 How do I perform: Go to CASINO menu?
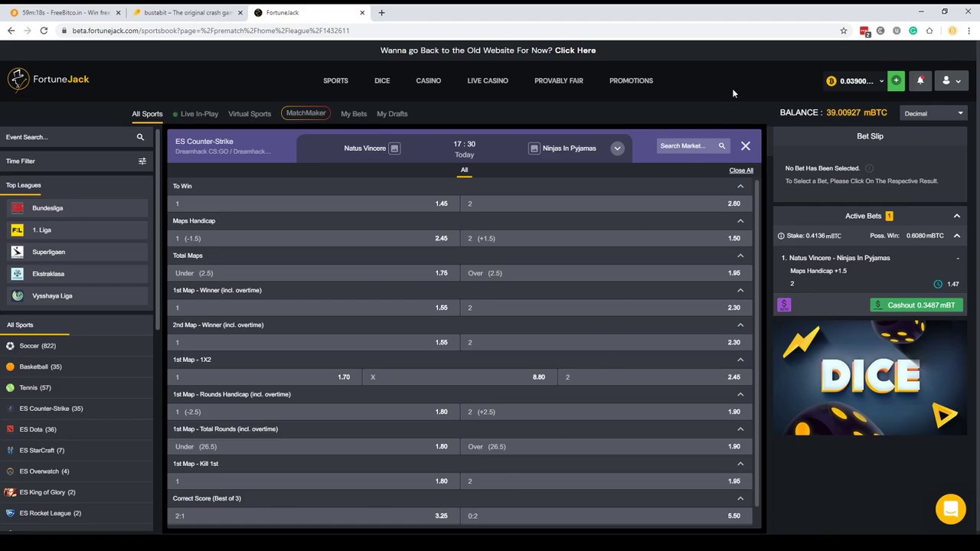(x=428, y=80)
